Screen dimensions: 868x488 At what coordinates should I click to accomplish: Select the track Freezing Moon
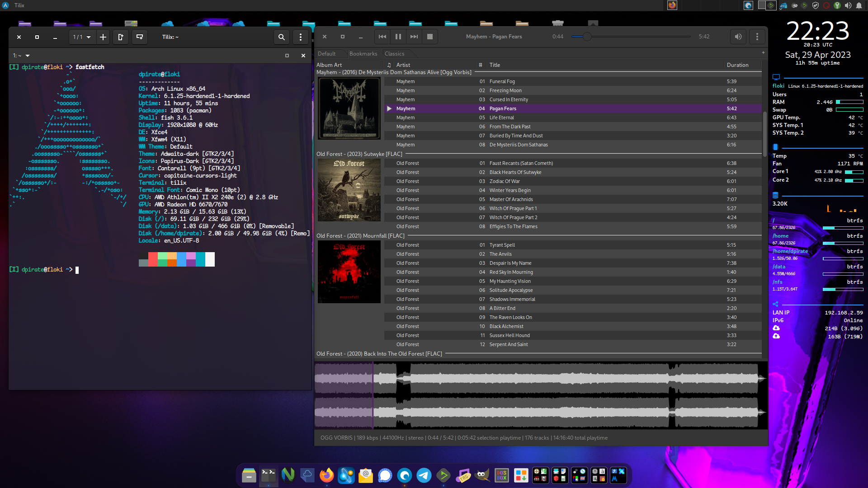pos(505,90)
